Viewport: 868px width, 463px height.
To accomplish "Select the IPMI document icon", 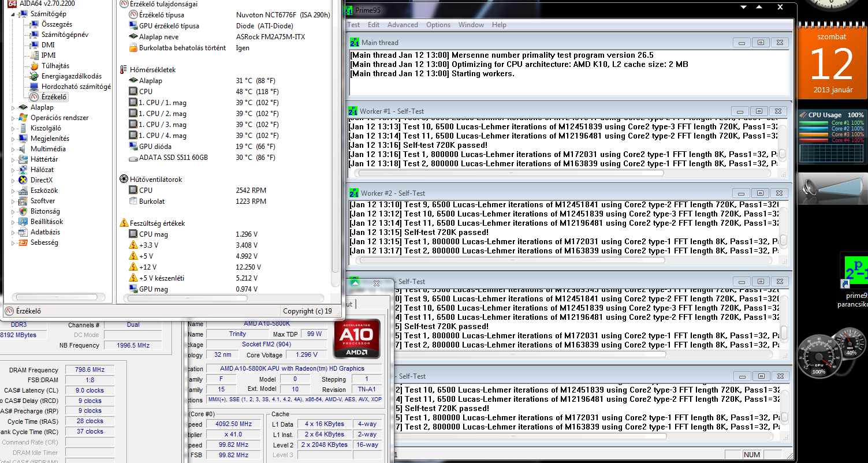I will coord(34,55).
